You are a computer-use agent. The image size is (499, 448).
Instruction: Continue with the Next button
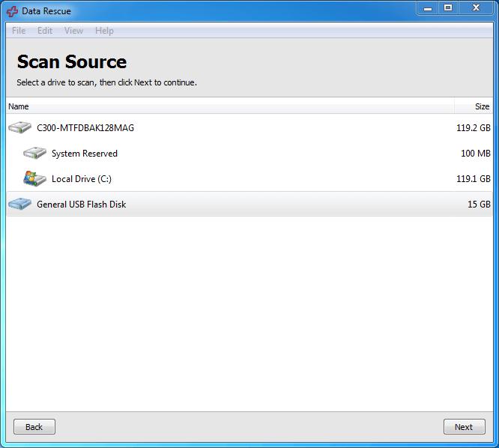coord(465,427)
